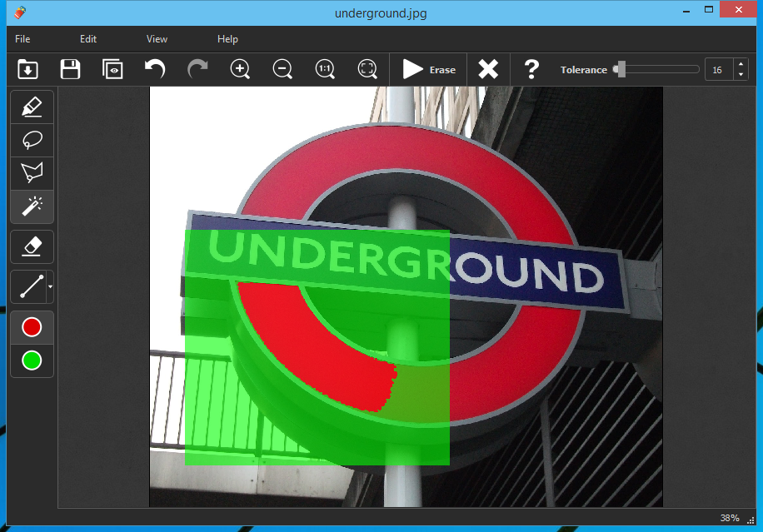
Task: Clear selections with the X button
Action: [x=488, y=69]
